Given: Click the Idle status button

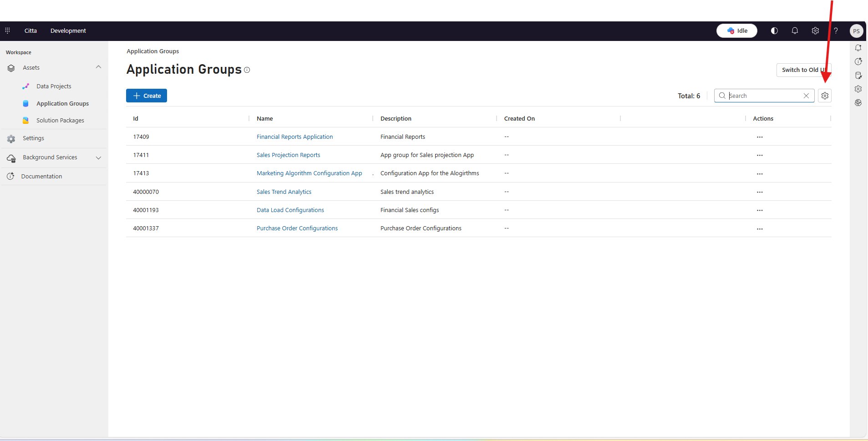Looking at the screenshot, I should [737, 30].
